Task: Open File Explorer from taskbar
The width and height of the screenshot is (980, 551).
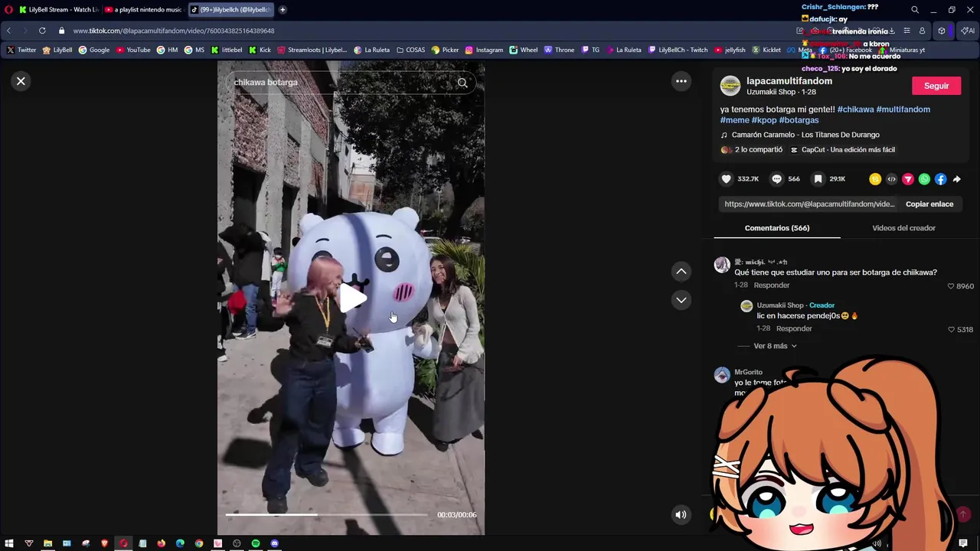Action: point(47,543)
